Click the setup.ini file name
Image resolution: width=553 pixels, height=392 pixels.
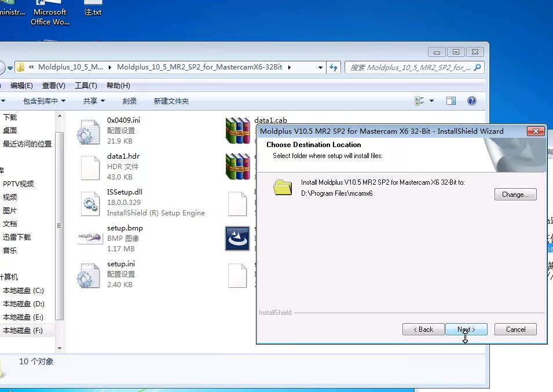[120, 264]
